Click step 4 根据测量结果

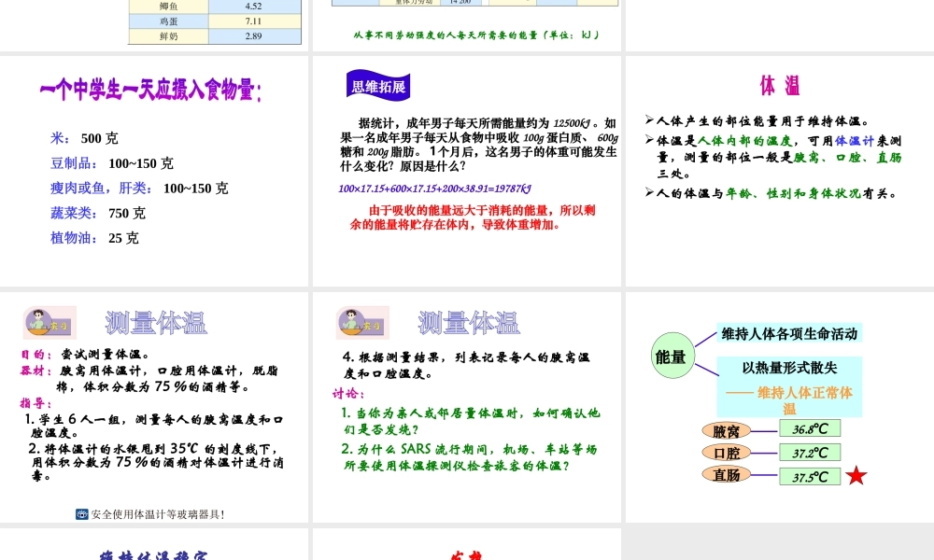[x=466, y=365]
